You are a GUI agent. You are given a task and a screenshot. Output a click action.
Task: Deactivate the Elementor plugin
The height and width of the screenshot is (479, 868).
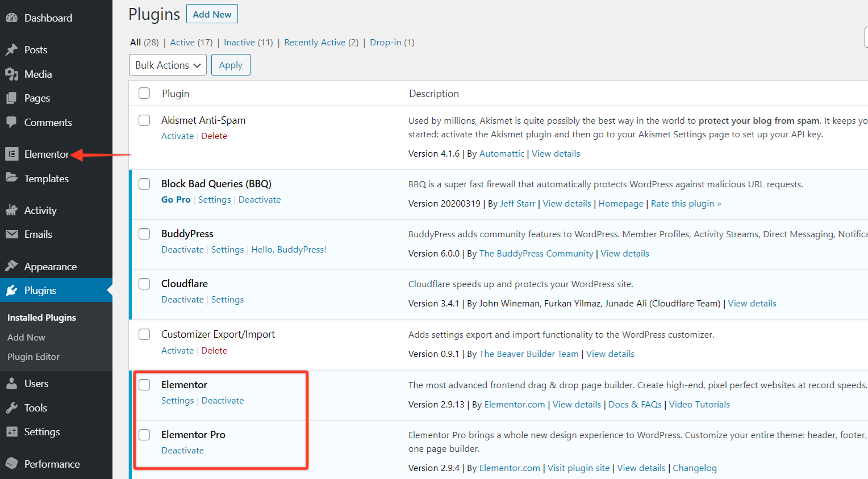pos(223,400)
